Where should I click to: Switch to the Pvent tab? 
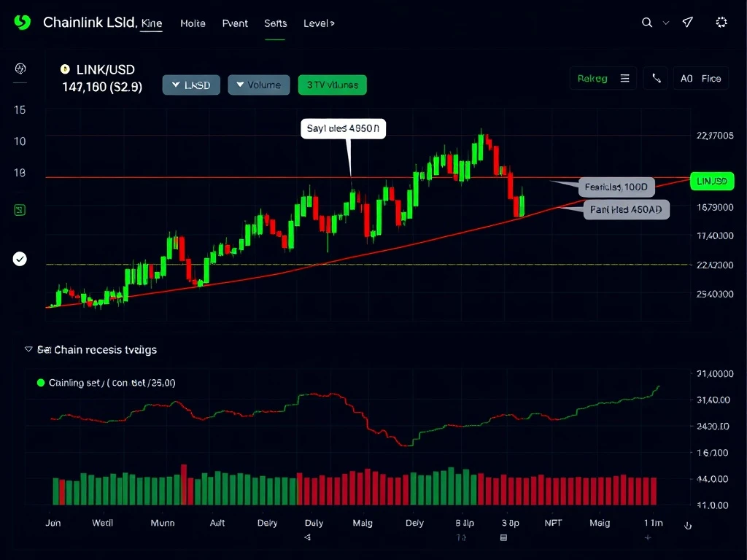point(235,23)
